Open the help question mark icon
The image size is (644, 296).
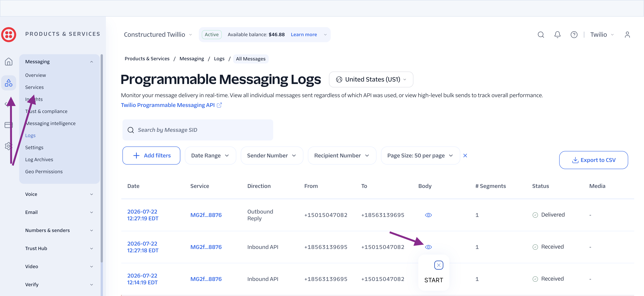click(x=574, y=34)
